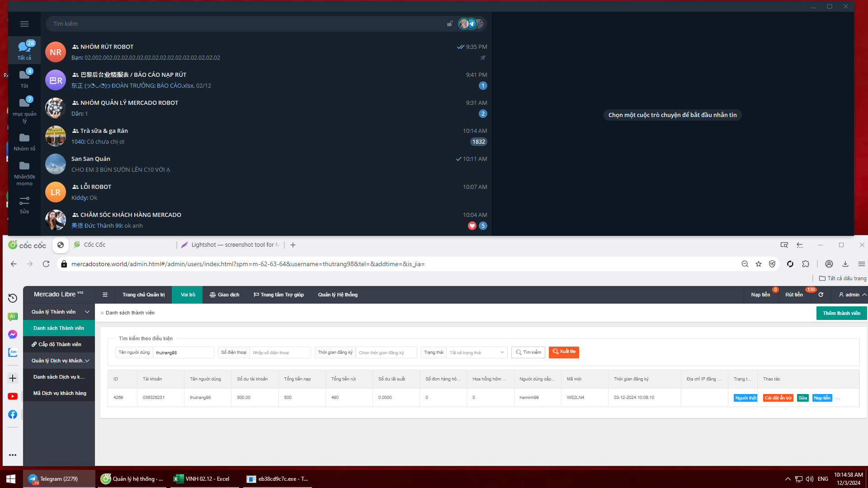Screen dimensions: 868x488
Task: Open browser history clock icon
Action: tap(13, 298)
